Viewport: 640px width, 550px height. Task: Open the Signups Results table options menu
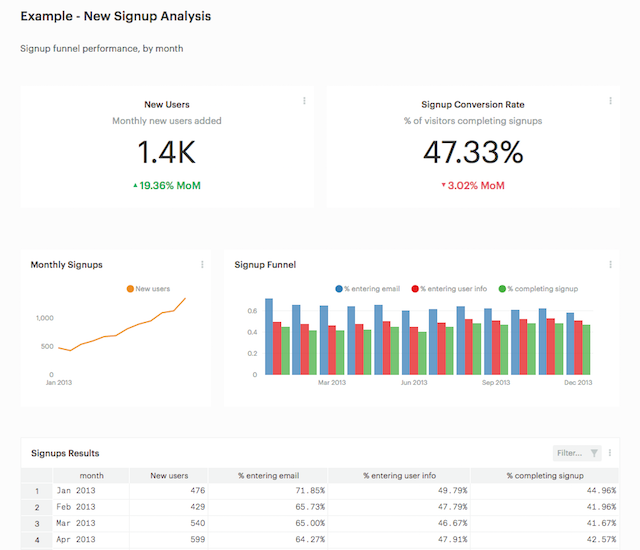(610, 452)
